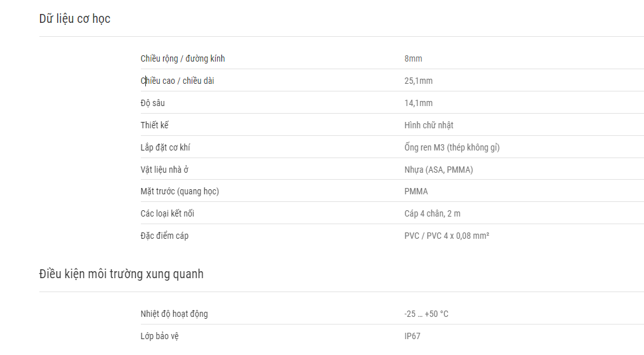Click the 8mm width value

click(413, 59)
